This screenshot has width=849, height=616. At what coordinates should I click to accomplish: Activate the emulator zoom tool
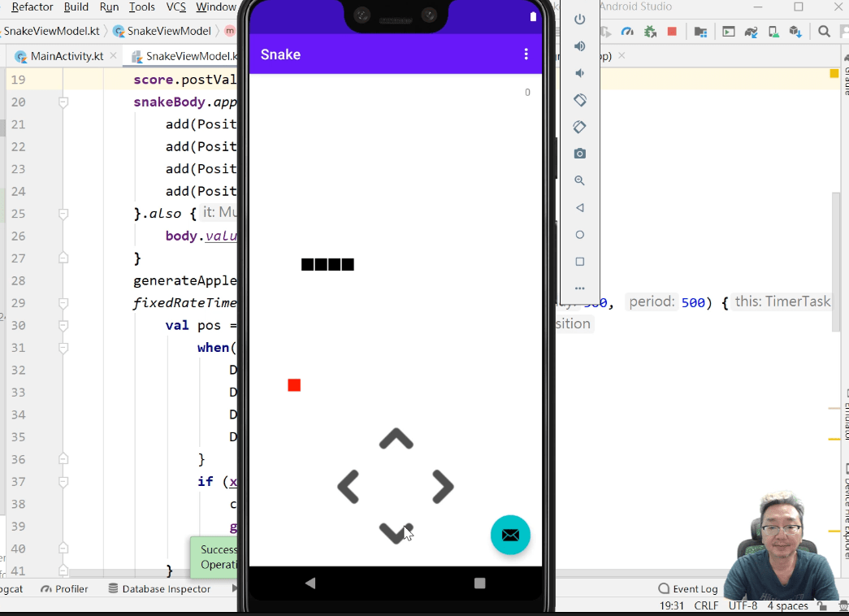[x=579, y=180]
